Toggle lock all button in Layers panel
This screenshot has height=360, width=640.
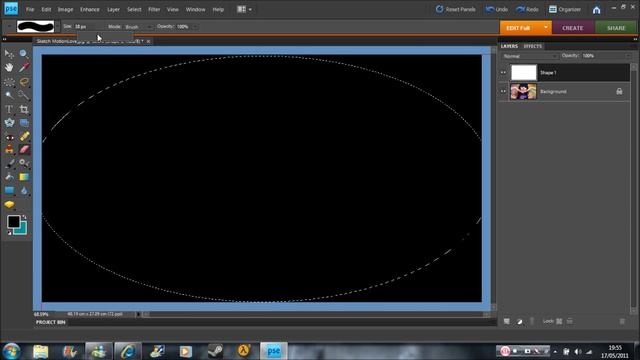[x=570, y=322]
